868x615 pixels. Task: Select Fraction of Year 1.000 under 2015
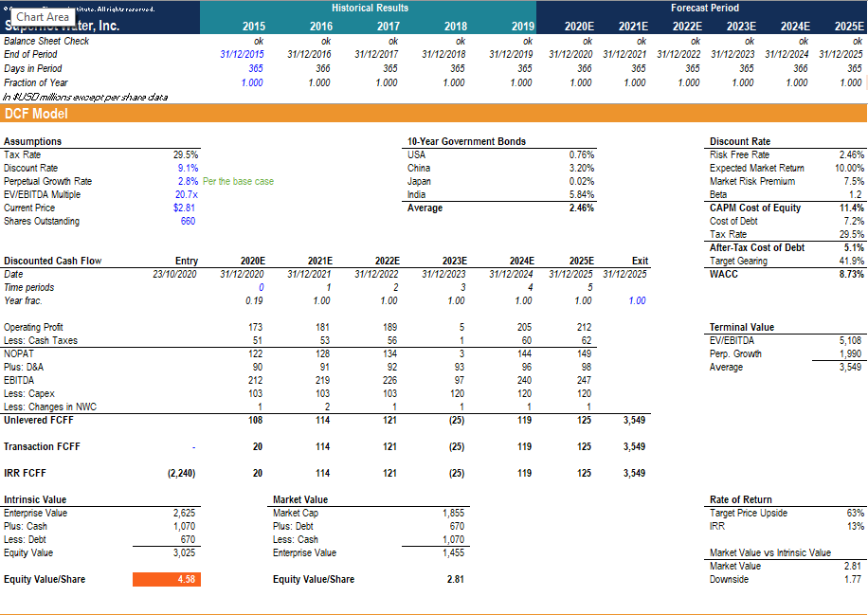point(252,83)
